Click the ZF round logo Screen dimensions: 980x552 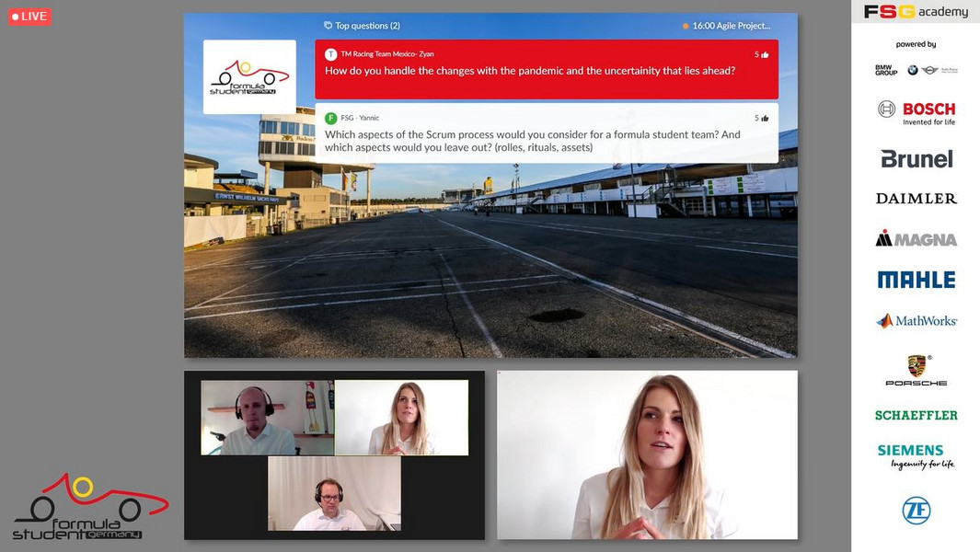(x=916, y=510)
